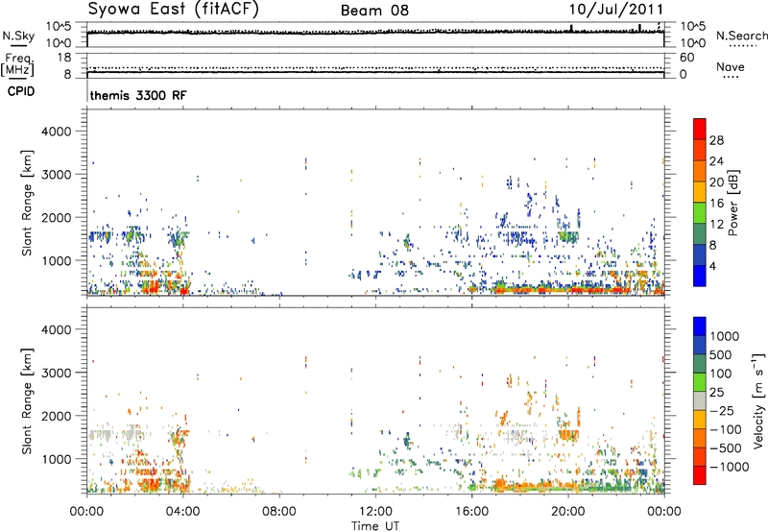Screen dimensions: 768x532
Task: Click the '−100' Velocity colorbar label
Action: 726,429
